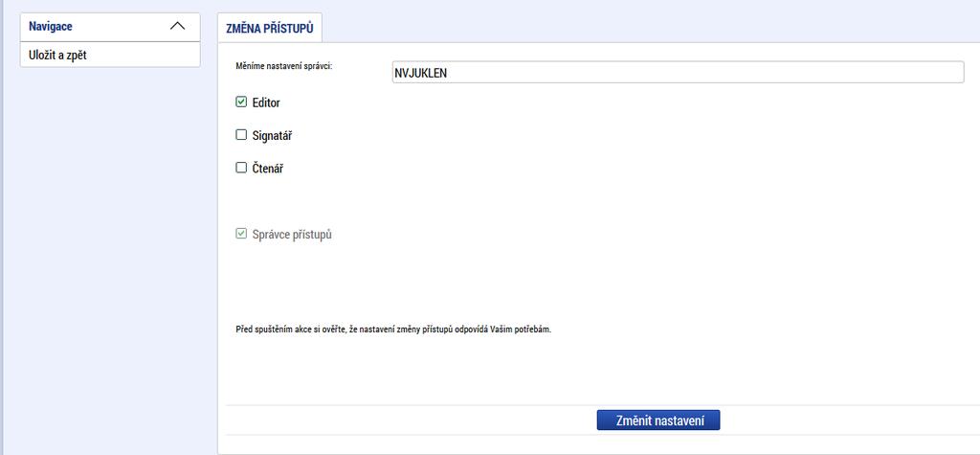
Task: Click the upward arrow icon in Navigace header
Action: pos(177,26)
